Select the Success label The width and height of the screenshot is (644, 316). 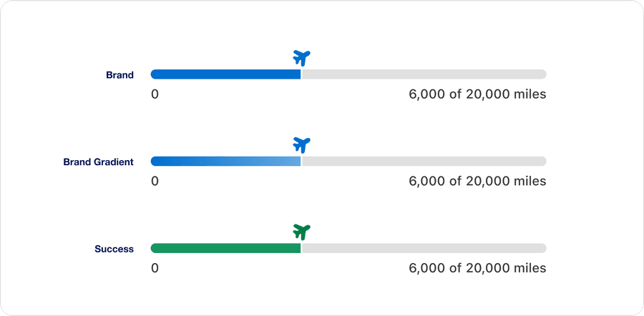pyautogui.click(x=114, y=249)
